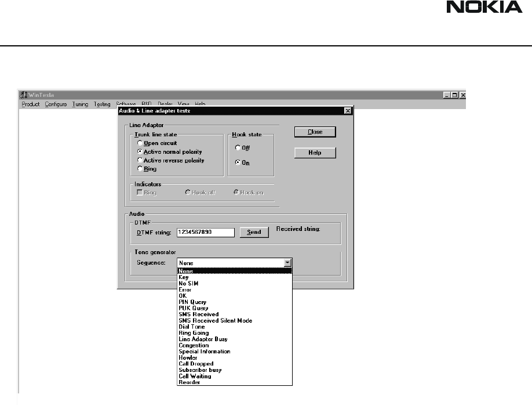This screenshot has height=405, width=532.
Task: Pick Call Dropped entry
Action: pyautogui.click(x=235, y=364)
